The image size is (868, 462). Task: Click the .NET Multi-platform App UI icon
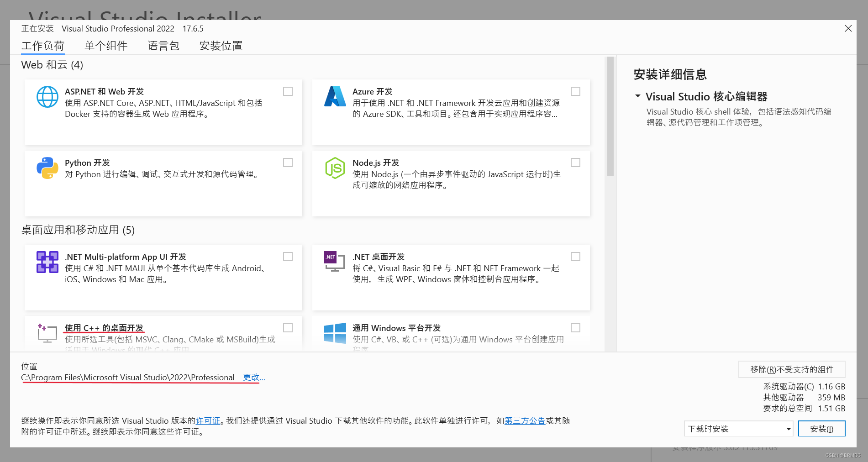[47, 262]
